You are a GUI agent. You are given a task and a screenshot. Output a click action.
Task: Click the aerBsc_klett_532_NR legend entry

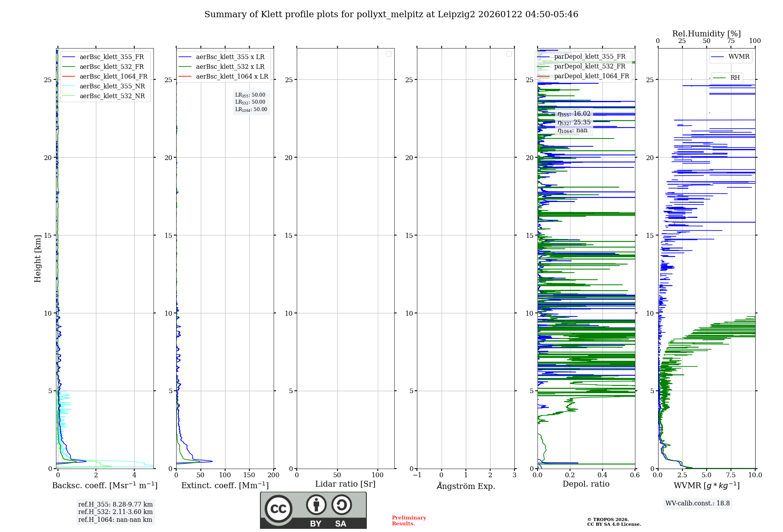112,96
